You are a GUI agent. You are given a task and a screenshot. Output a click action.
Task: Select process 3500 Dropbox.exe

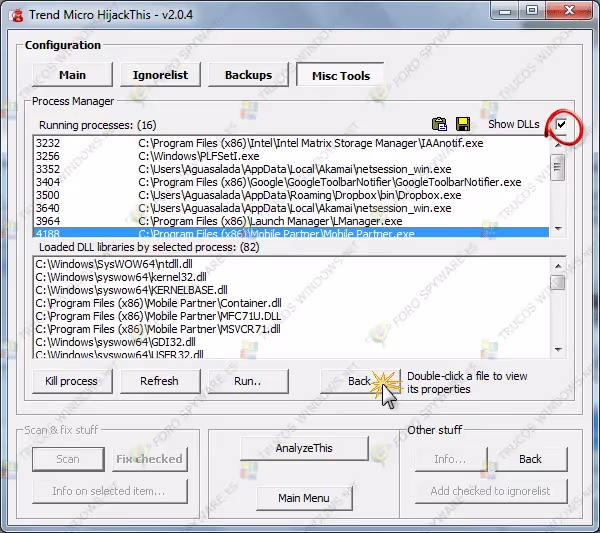(291, 195)
